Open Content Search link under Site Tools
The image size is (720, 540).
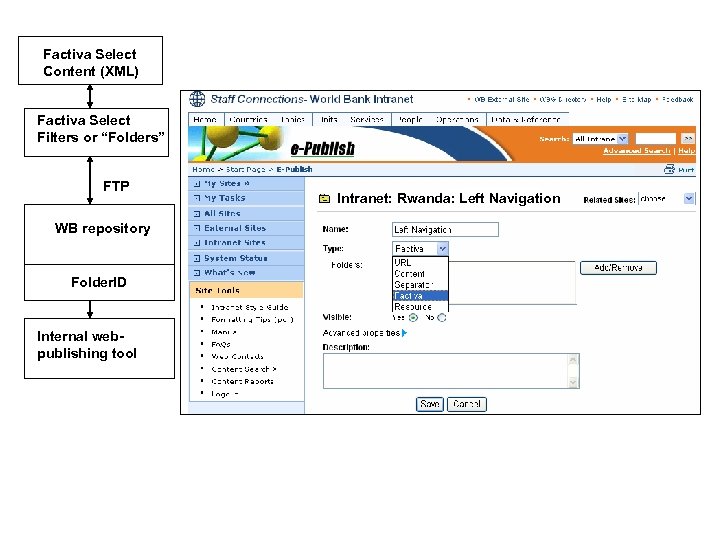click(x=243, y=369)
